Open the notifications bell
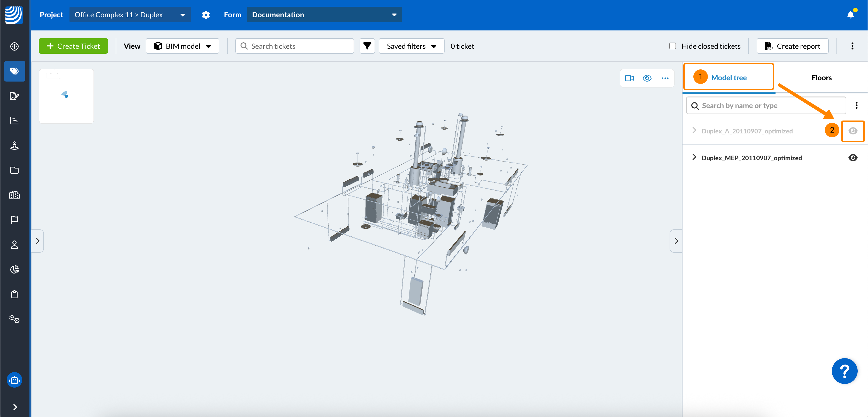The image size is (868, 417). click(850, 14)
